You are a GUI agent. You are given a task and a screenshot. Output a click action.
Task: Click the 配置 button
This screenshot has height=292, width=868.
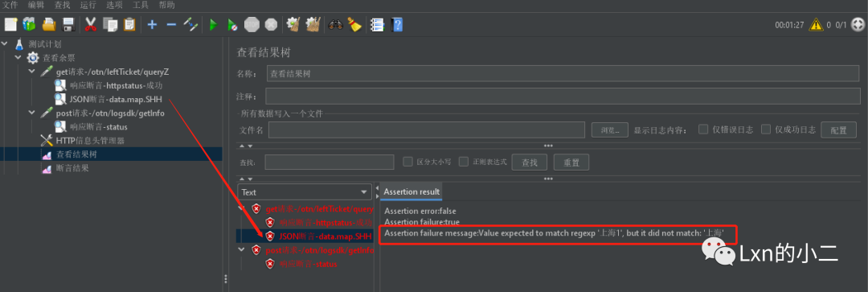(838, 130)
